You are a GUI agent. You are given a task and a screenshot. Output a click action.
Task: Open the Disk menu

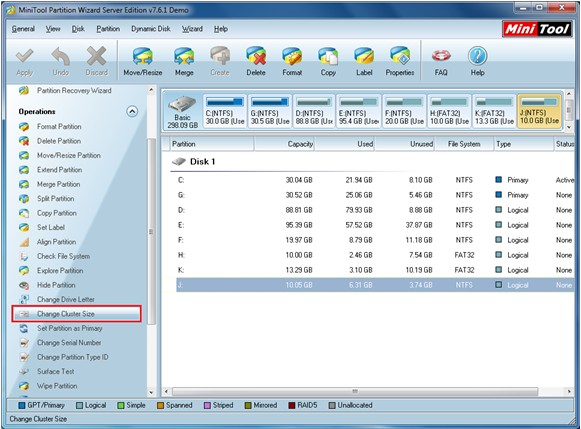tap(78, 29)
